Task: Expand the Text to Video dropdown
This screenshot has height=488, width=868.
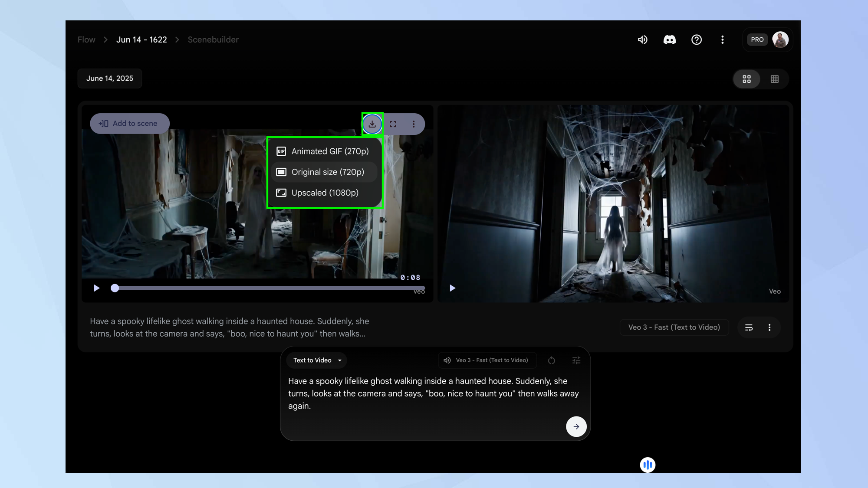Action: 317,360
